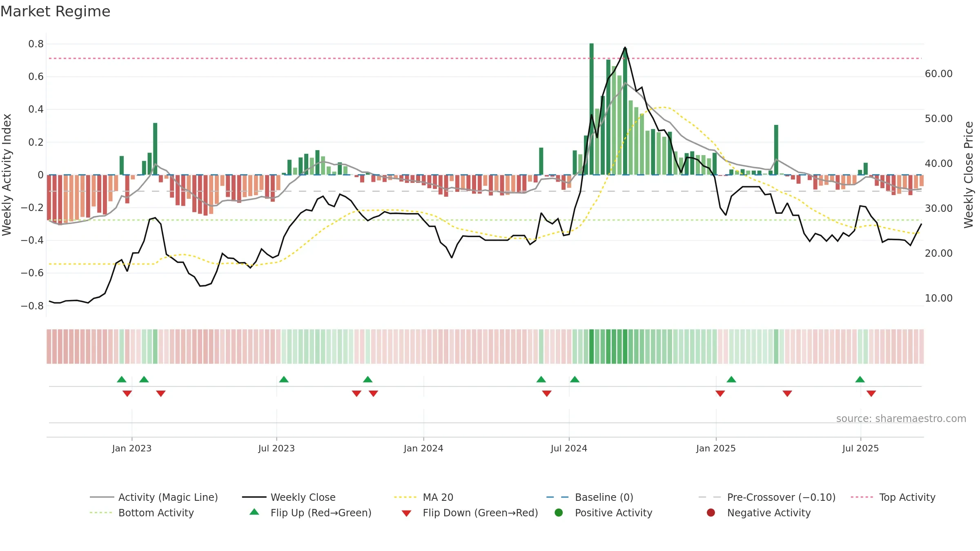
Task: Click the 10.00 right-axis price label
Action: pos(939,298)
